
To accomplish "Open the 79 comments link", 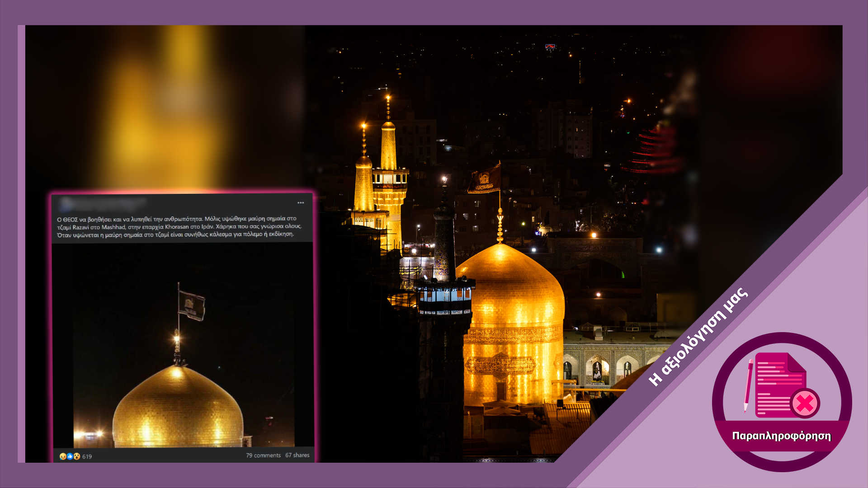I will pyautogui.click(x=263, y=455).
